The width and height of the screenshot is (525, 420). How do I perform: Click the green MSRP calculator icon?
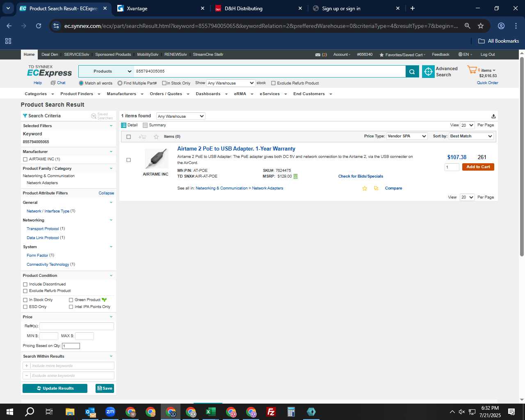click(296, 176)
